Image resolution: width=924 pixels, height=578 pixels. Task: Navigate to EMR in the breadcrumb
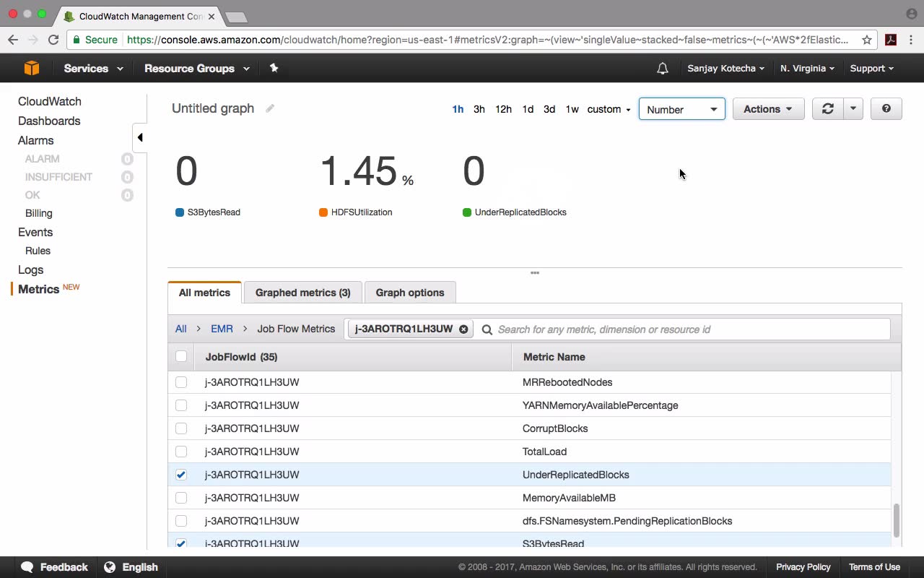[x=222, y=329]
